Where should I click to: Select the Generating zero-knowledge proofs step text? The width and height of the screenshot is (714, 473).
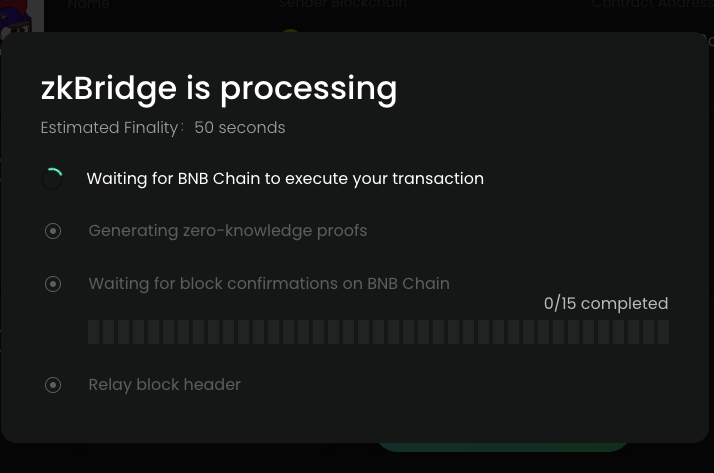(x=228, y=231)
